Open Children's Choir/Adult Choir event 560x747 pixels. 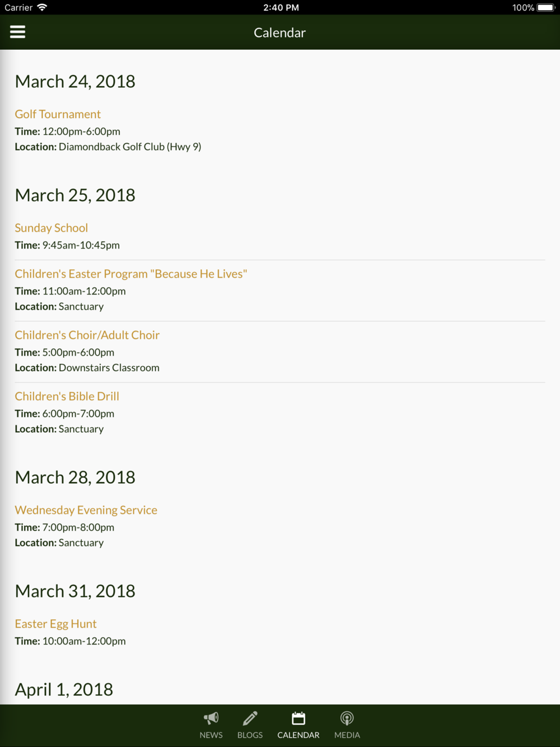[x=87, y=334]
